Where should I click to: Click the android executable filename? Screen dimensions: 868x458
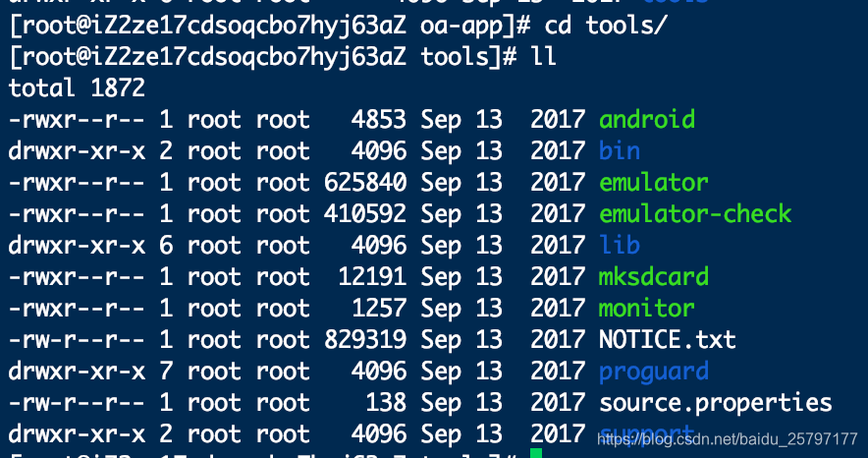(646, 120)
